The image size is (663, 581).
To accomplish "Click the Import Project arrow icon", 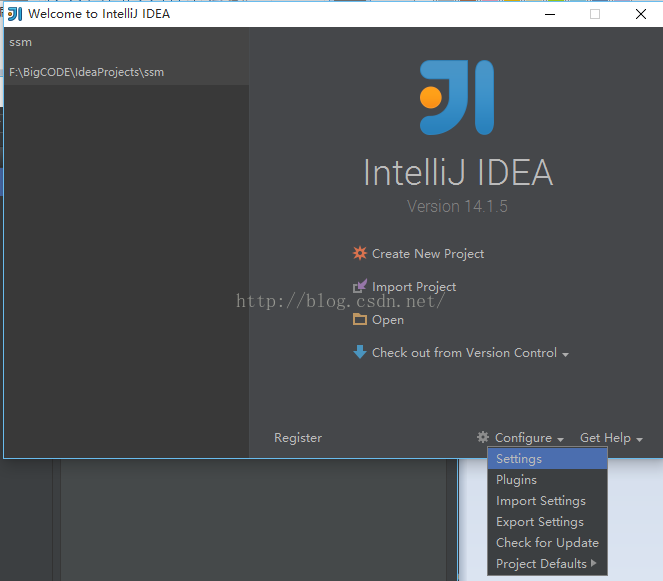I will [360, 286].
